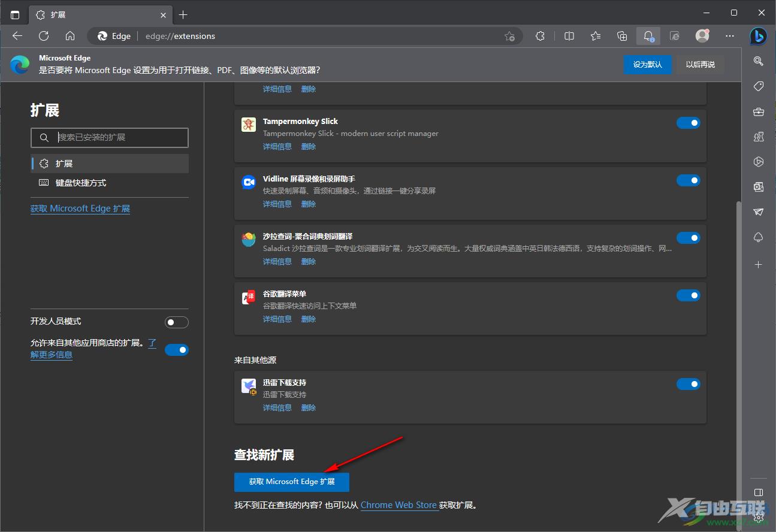Click the 查找新扩展 heading
Image resolution: width=776 pixels, height=532 pixels.
coord(264,455)
